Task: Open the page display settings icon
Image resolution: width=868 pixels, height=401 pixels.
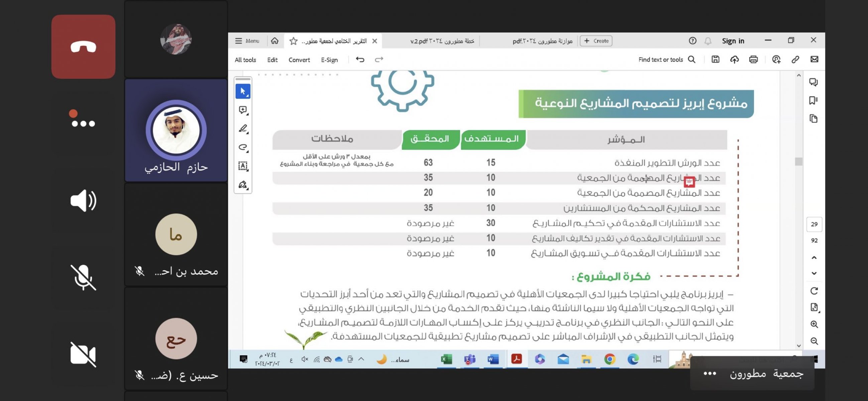Action: (x=814, y=307)
